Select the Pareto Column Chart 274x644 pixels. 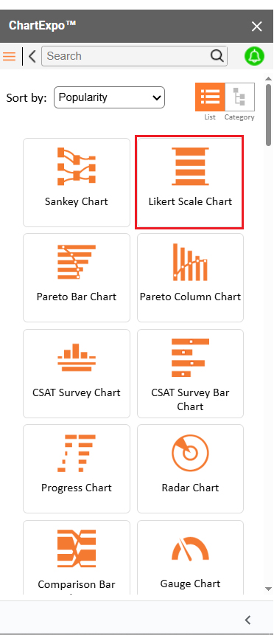(x=190, y=277)
